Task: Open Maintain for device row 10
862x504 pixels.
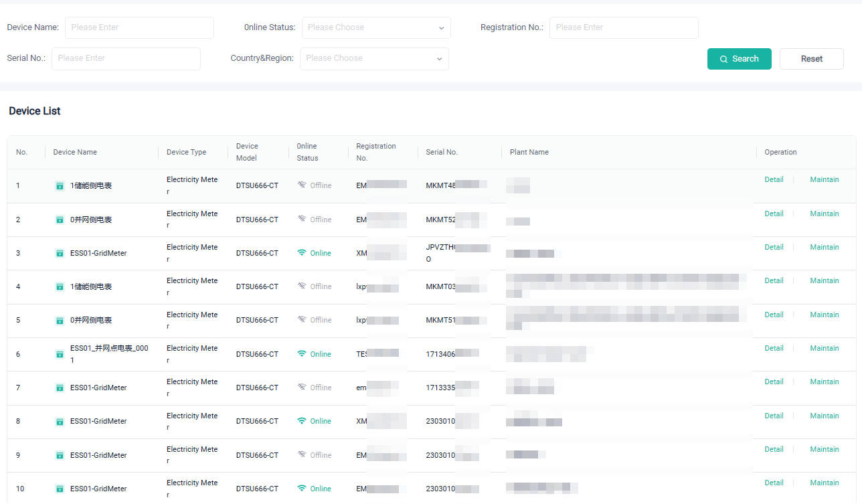Action: click(825, 483)
